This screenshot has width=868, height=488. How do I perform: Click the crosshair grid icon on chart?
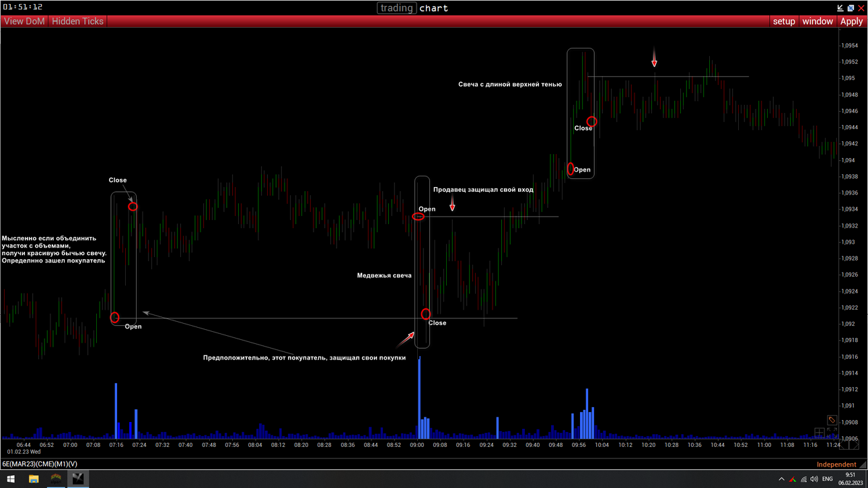820,433
